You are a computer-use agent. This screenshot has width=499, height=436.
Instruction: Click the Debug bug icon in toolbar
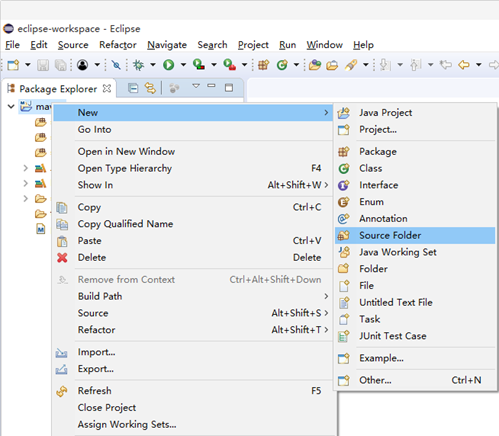click(x=138, y=65)
